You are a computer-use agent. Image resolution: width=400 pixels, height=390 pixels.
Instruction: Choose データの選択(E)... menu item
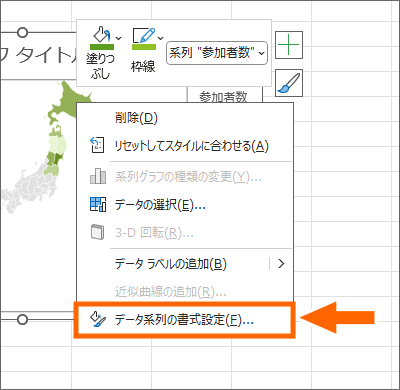click(x=160, y=205)
